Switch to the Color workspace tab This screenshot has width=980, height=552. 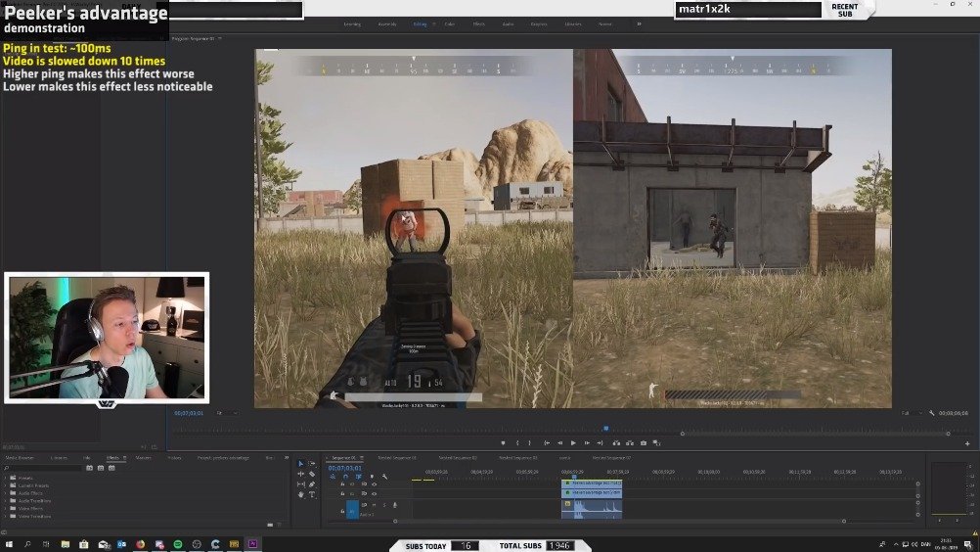pyautogui.click(x=449, y=23)
